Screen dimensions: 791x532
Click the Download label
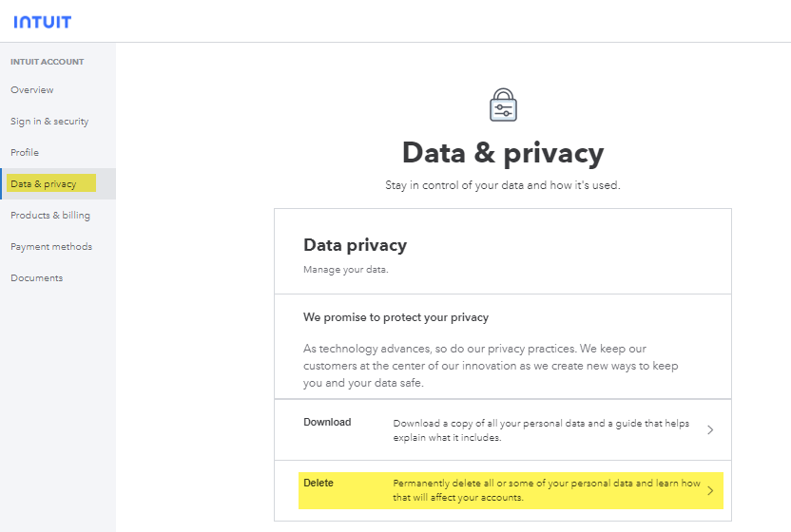click(327, 423)
